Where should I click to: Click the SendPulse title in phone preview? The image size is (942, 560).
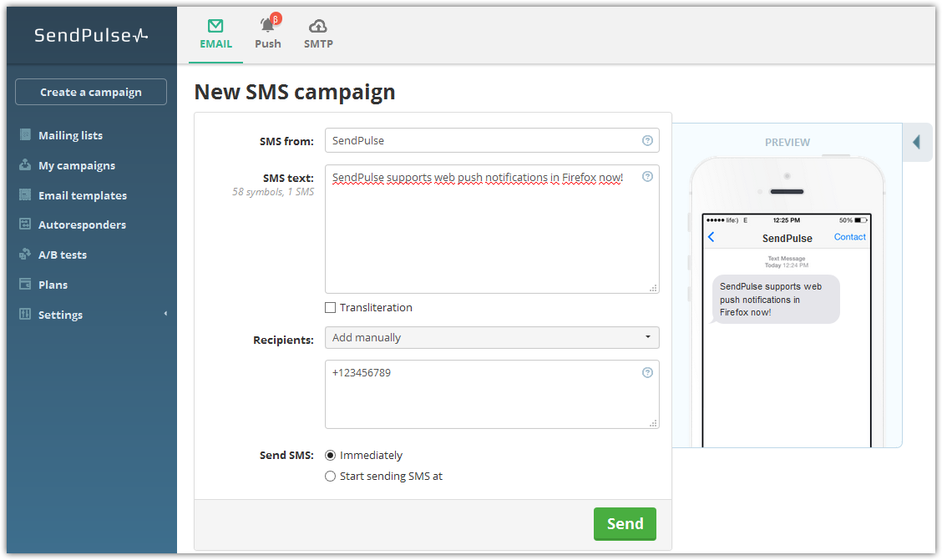[787, 239]
